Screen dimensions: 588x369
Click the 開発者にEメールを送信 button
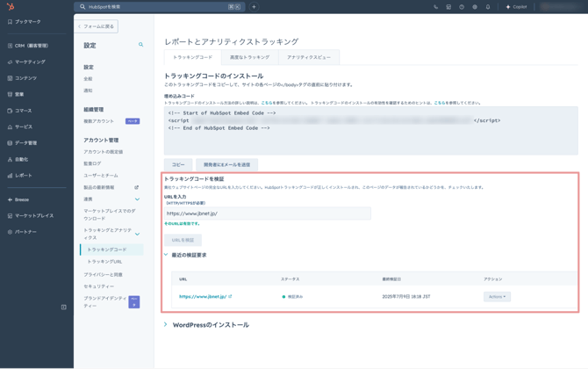point(226,164)
